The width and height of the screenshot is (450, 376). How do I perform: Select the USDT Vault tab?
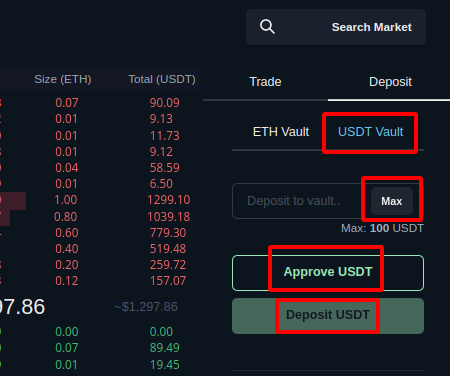pos(370,132)
